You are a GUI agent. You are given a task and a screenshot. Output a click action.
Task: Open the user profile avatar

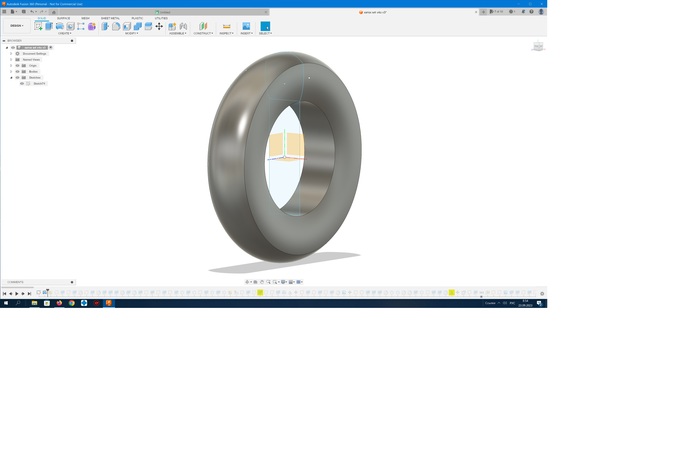(x=541, y=12)
